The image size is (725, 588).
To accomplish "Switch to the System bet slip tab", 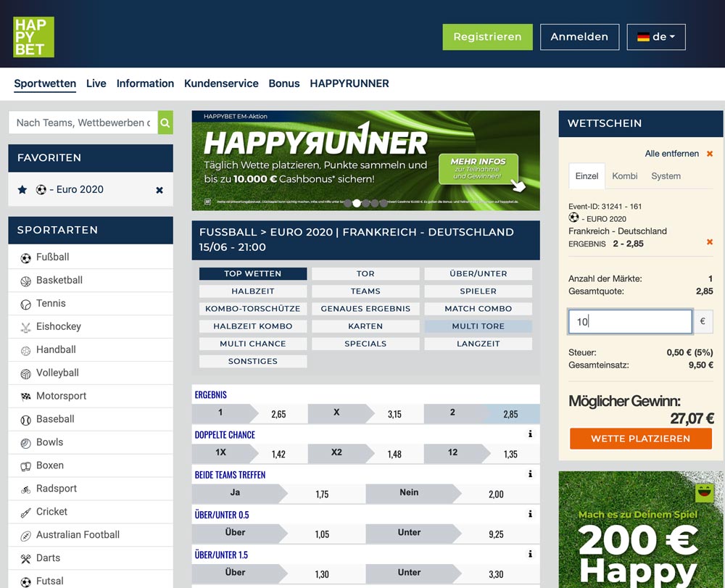I will pyautogui.click(x=666, y=176).
